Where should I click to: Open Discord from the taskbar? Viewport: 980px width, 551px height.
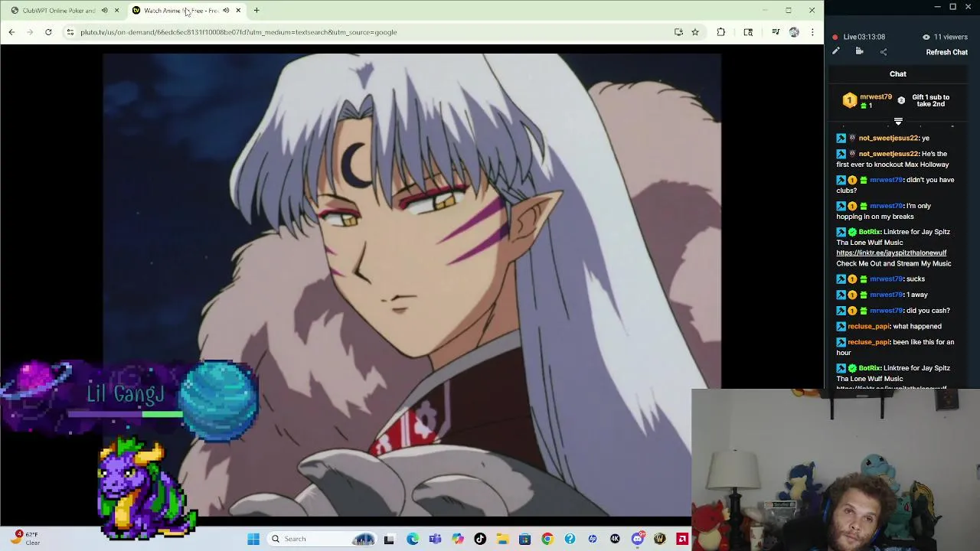pyautogui.click(x=637, y=539)
